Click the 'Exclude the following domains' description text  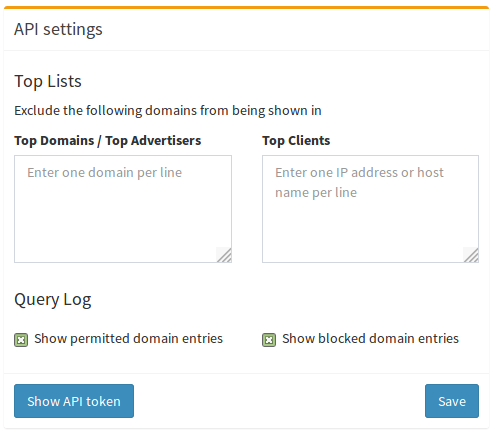[x=168, y=111]
